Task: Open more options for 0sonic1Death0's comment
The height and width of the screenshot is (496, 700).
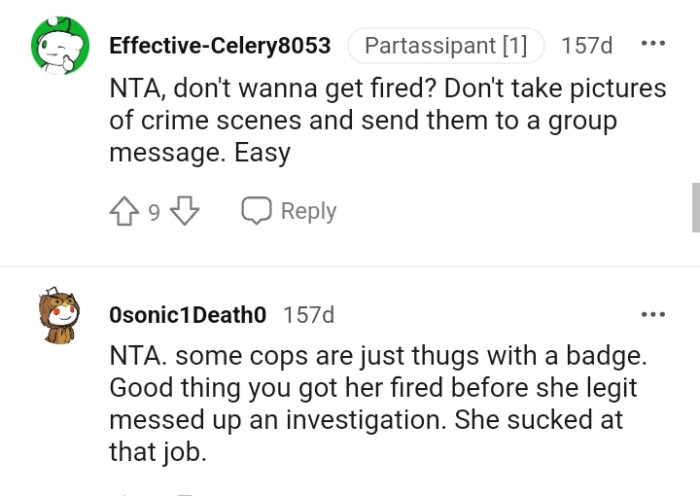Action: pos(653,315)
